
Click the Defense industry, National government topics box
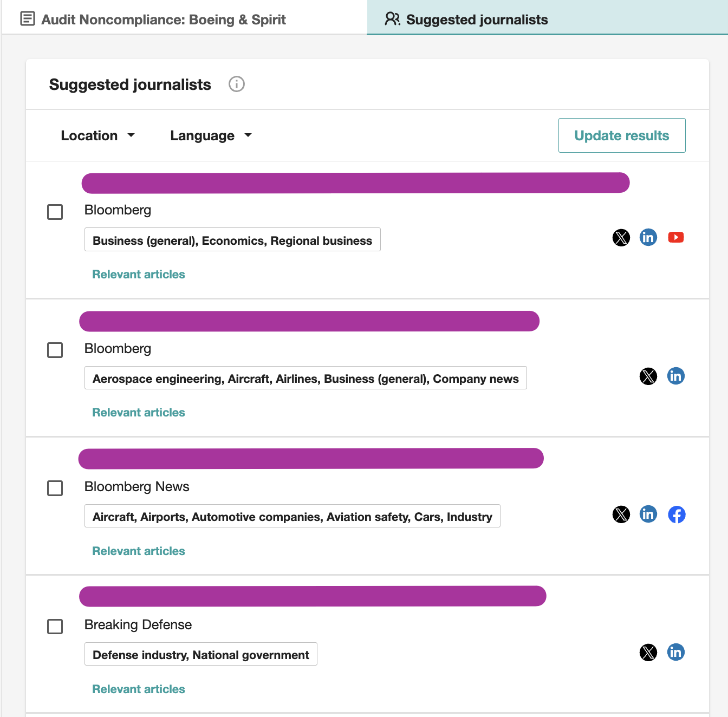point(201,654)
